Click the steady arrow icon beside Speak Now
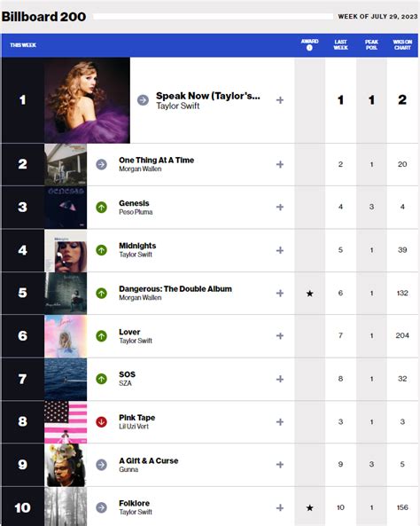The image size is (420, 526). point(143,100)
